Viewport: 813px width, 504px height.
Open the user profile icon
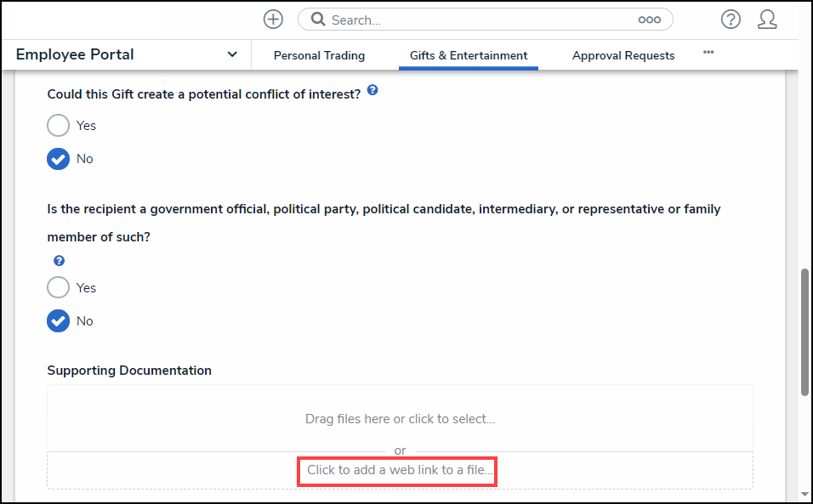pos(767,20)
